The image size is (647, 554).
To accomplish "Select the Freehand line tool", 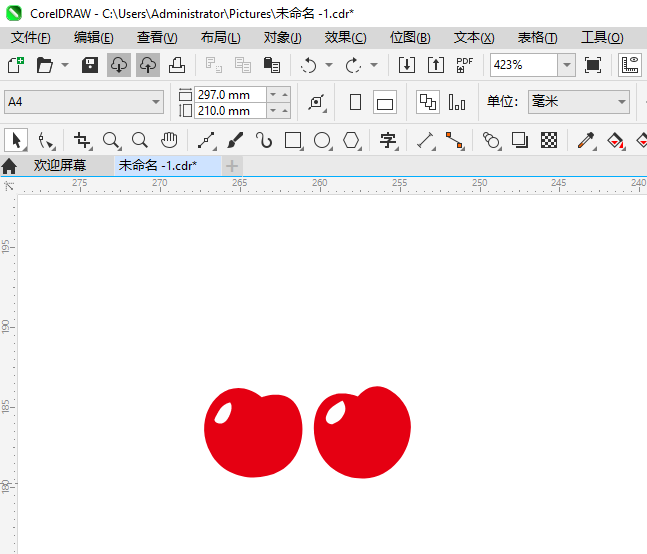I will tap(207, 140).
